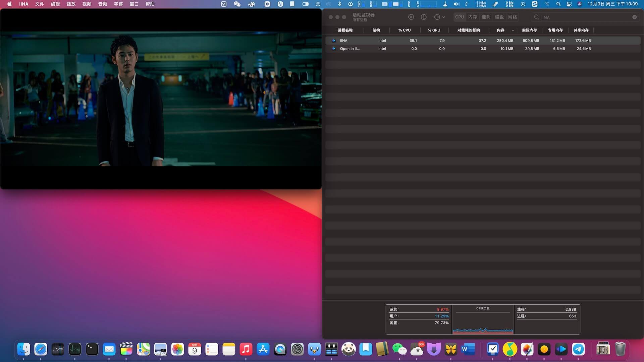Open Safari from the Dock
The height and width of the screenshot is (362, 644).
[41, 349]
